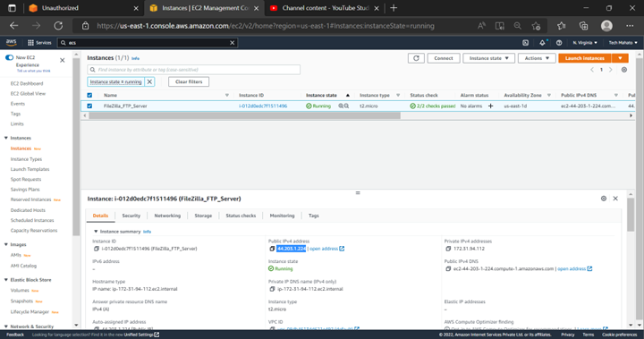Viewport: 644px width, 339px height.
Task: Open details panel settings gear
Action: tap(604, 199)
